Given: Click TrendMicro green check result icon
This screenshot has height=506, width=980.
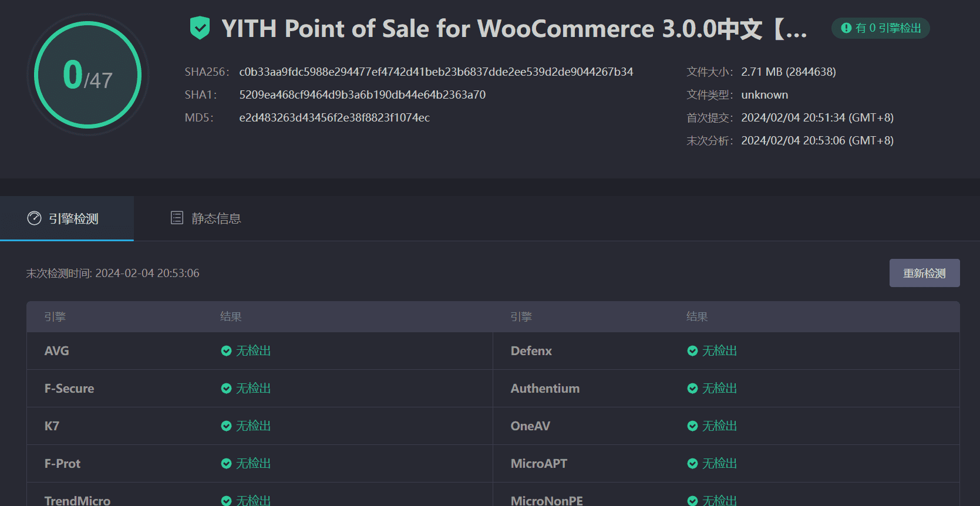Looking at the screenshot, I should click(x=226, y=501).
